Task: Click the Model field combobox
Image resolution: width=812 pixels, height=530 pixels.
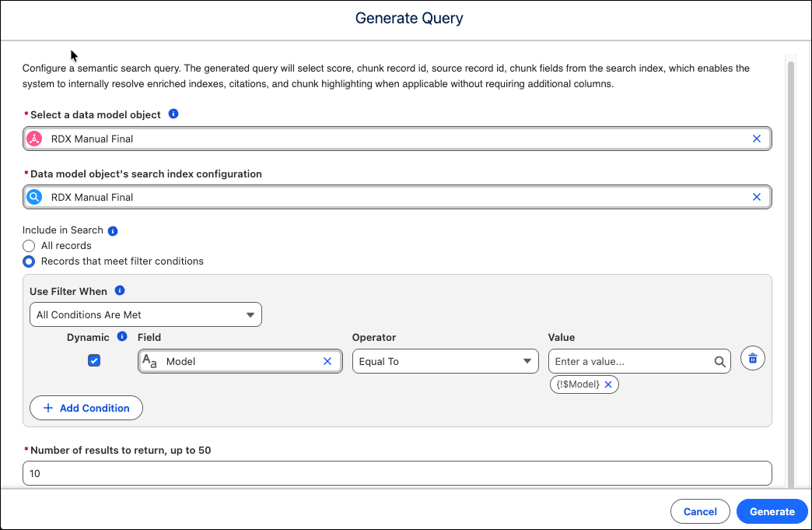Action: (x=240, y=361)
